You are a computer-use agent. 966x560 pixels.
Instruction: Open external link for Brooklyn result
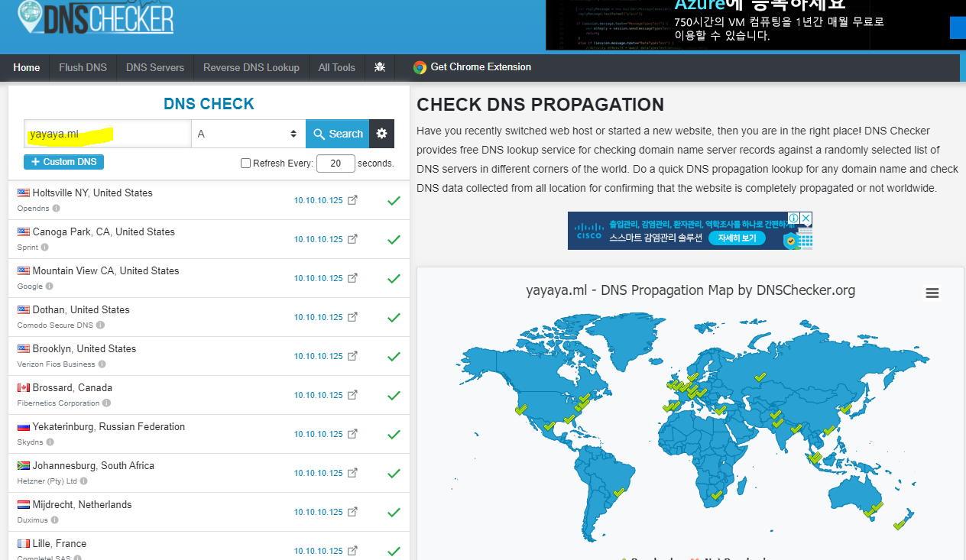tap(352, 356)
